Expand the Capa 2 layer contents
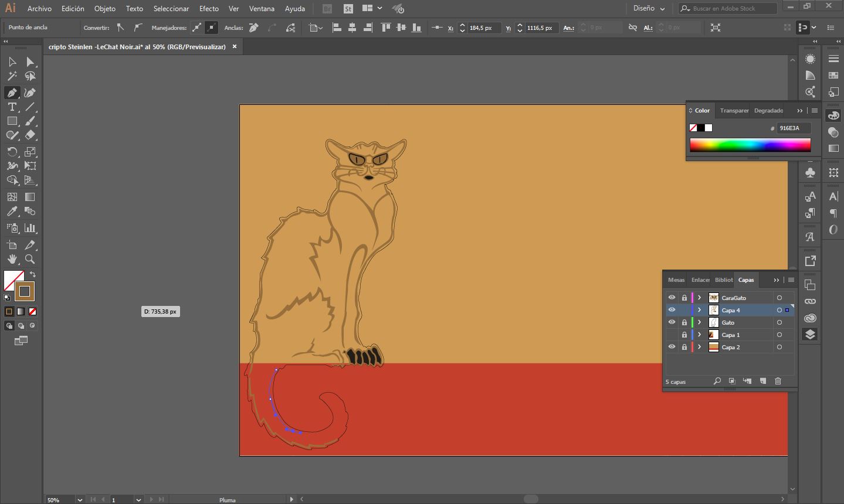Image resolution: width=844 pixels, height=504 pixels. [699, 347]
